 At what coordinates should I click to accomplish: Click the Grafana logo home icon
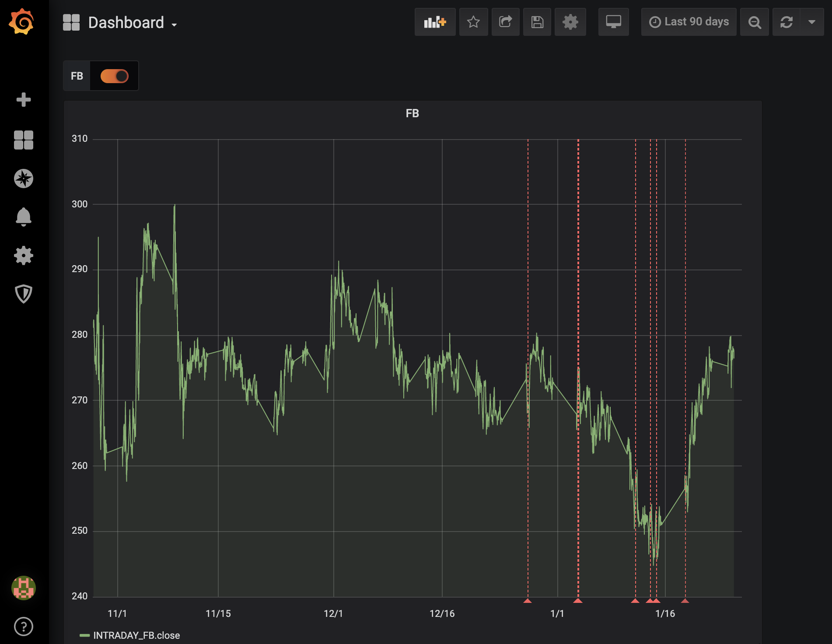22,22
